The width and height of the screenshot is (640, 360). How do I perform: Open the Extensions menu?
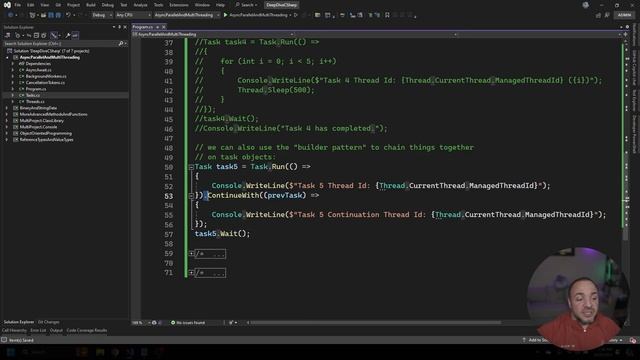(x=179, y=5)
